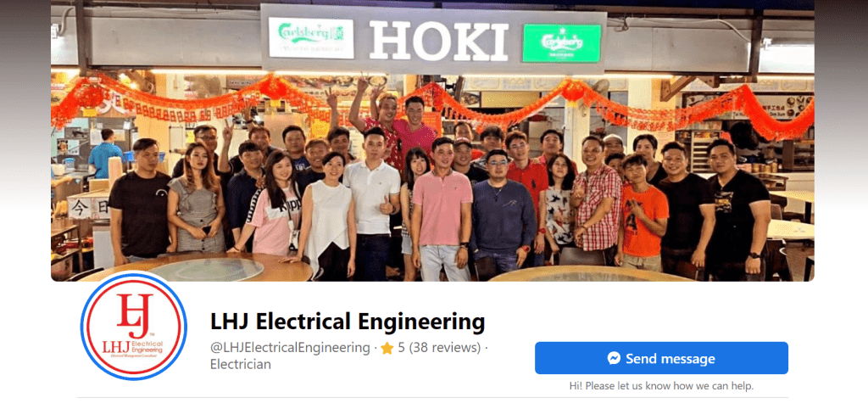Open the group cover photo
The width and height of the screenshot is (868, 403).
tap(432, 141)
